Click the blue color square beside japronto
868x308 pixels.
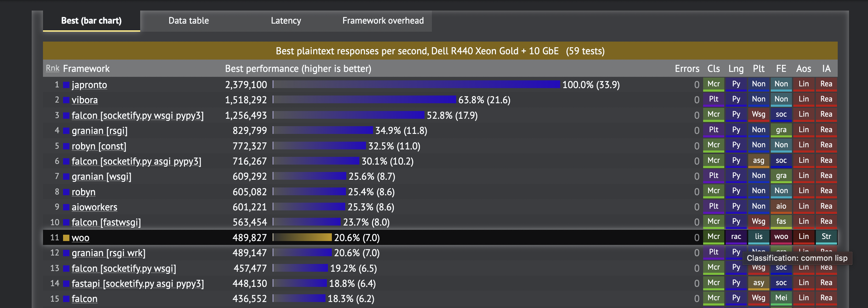point(66,84)
